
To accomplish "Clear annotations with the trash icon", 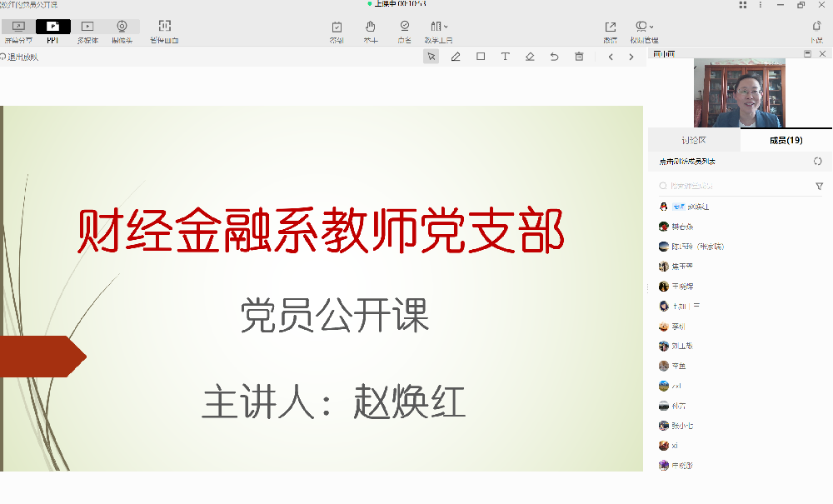I will [579, 57].
